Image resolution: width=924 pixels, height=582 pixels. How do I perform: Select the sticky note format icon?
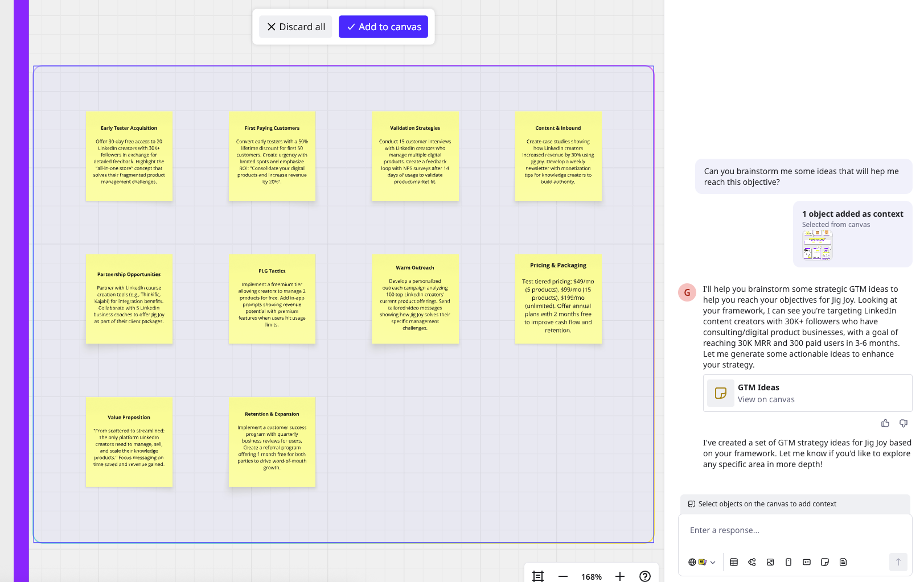825,562
